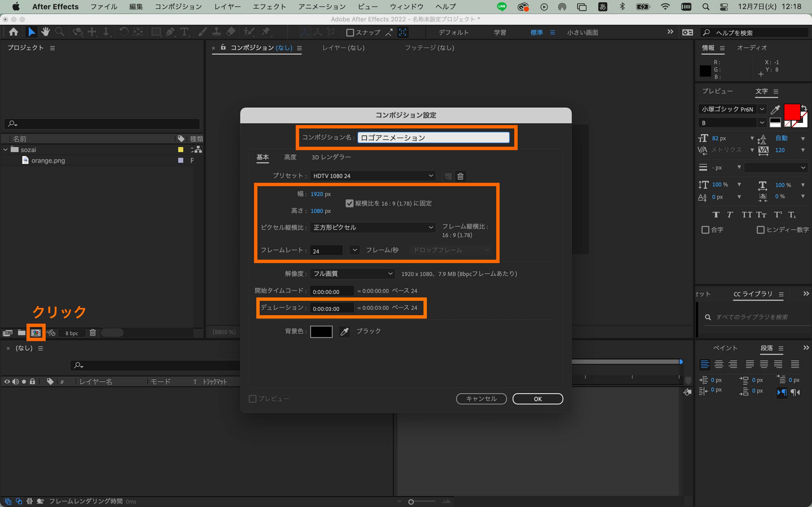
Task: Click the new folder icon in Project panel
Action: (x=21, y=333)
